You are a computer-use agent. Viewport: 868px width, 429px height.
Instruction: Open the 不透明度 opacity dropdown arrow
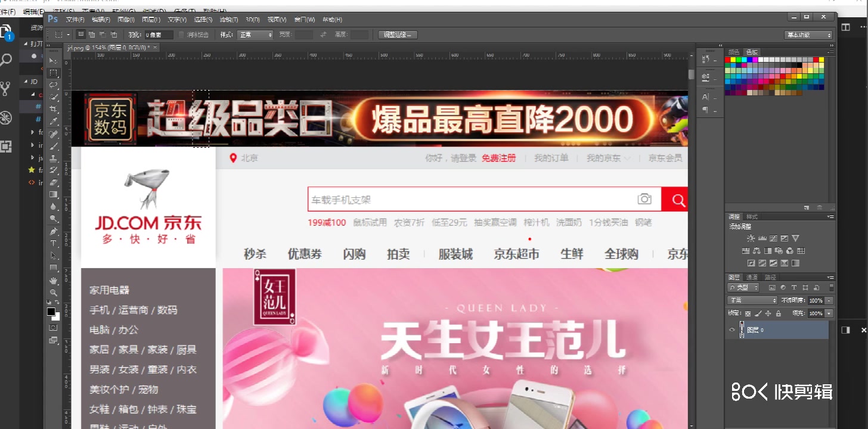click(x=829, y=300)
